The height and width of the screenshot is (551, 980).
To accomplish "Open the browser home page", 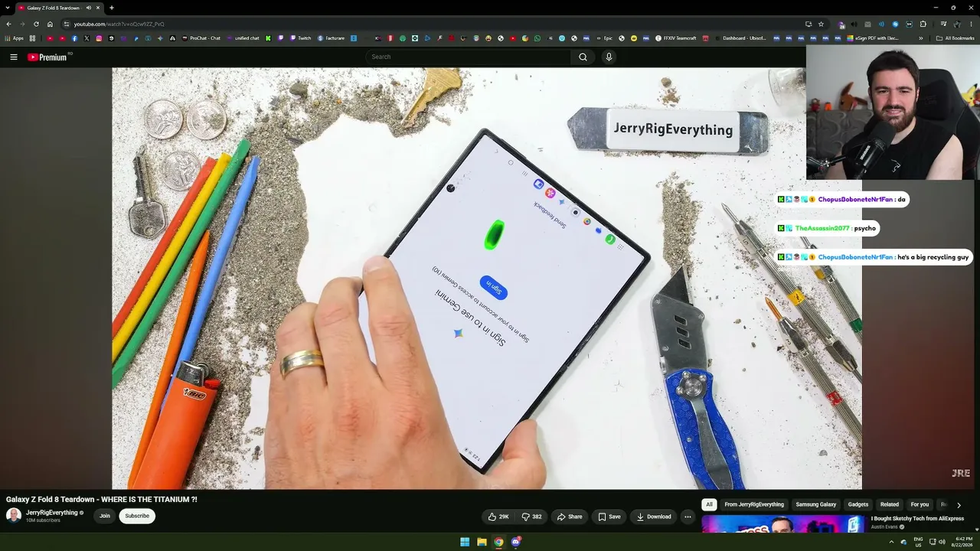I will (x=50, y=24).
